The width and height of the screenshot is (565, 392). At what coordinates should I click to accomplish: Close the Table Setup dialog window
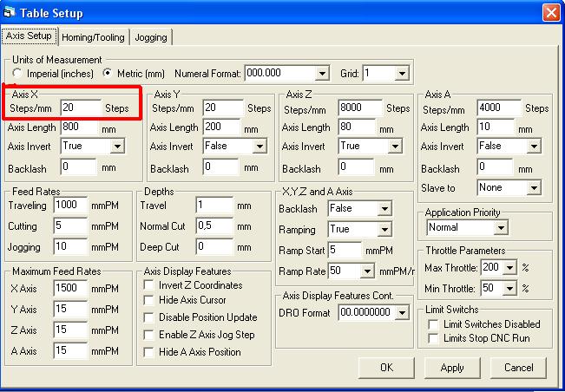pos(550,12)
